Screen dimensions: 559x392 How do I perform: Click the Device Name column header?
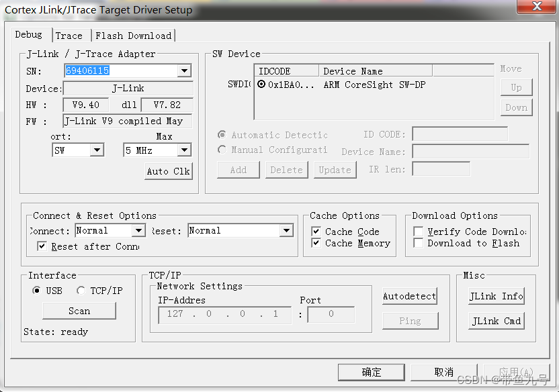coord(376,71)
